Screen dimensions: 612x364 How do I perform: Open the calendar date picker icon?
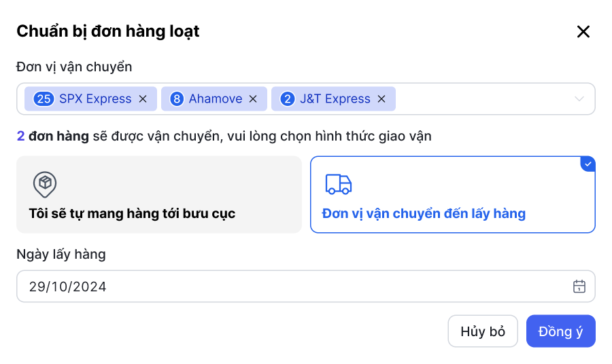click(x=579, y=287)
